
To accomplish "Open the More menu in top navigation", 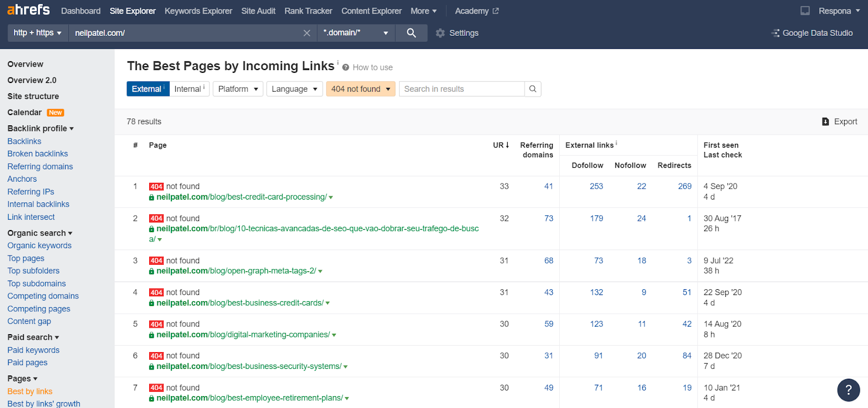I will pyautogui.click(x=424, y=11).
